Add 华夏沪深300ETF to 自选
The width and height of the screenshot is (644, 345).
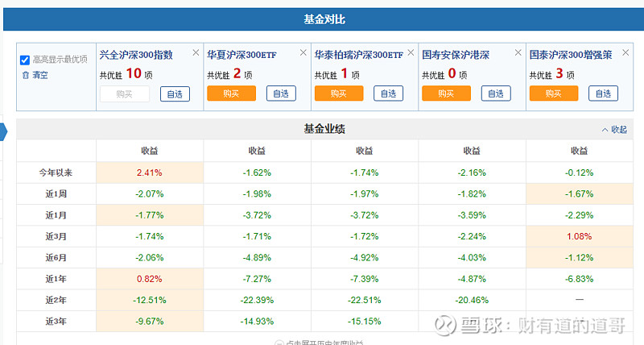[x=281, y=94]
